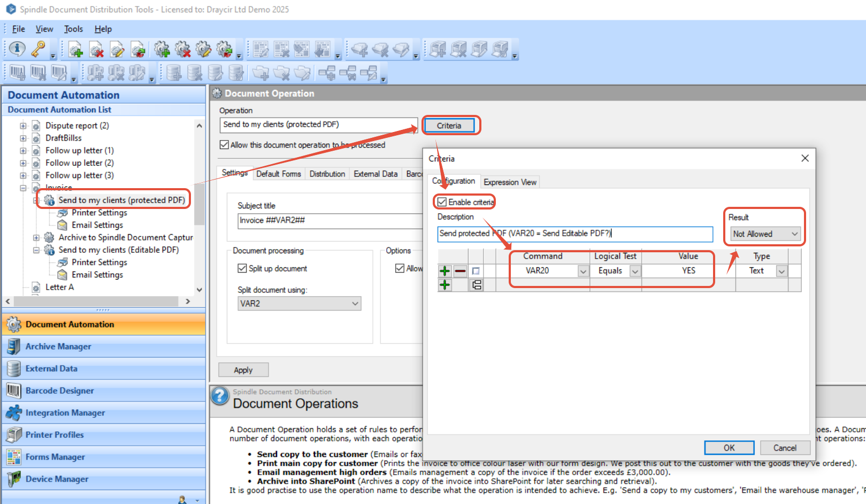
Task: Collapse Send to my clients (Editable PDF) node
Action: tap(36, 250)
